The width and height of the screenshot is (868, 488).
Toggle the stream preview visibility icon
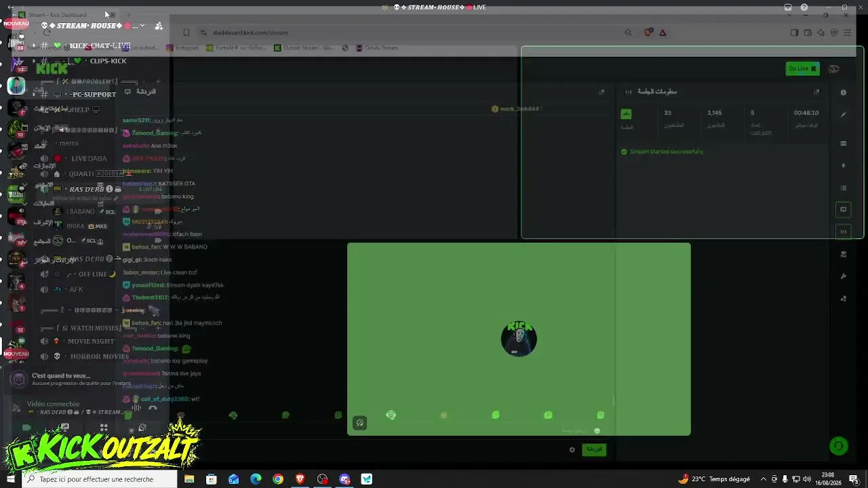(x=359, y=424)
